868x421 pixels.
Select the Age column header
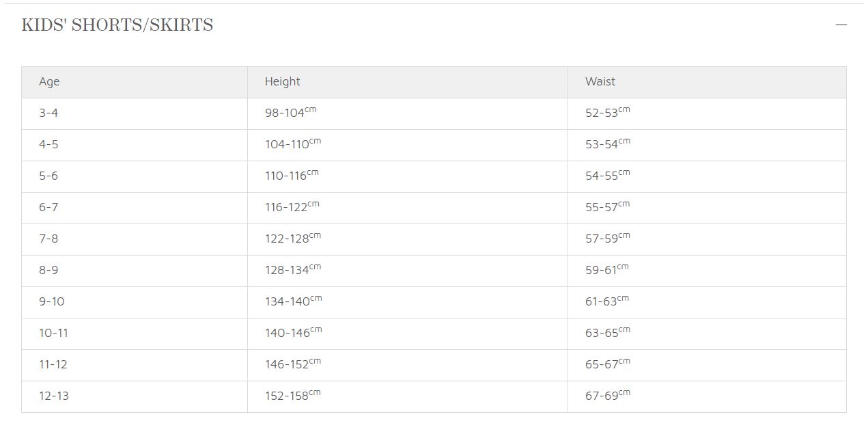tap(135, 82)
